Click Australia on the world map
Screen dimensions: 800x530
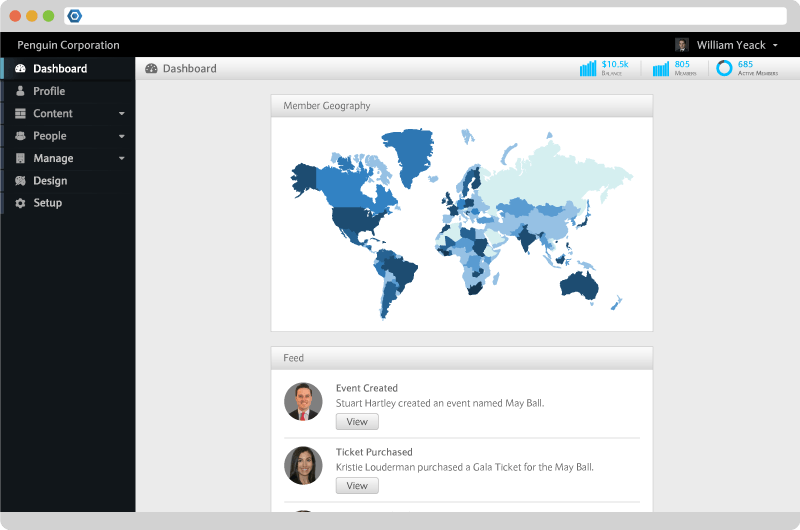(579, 286)
